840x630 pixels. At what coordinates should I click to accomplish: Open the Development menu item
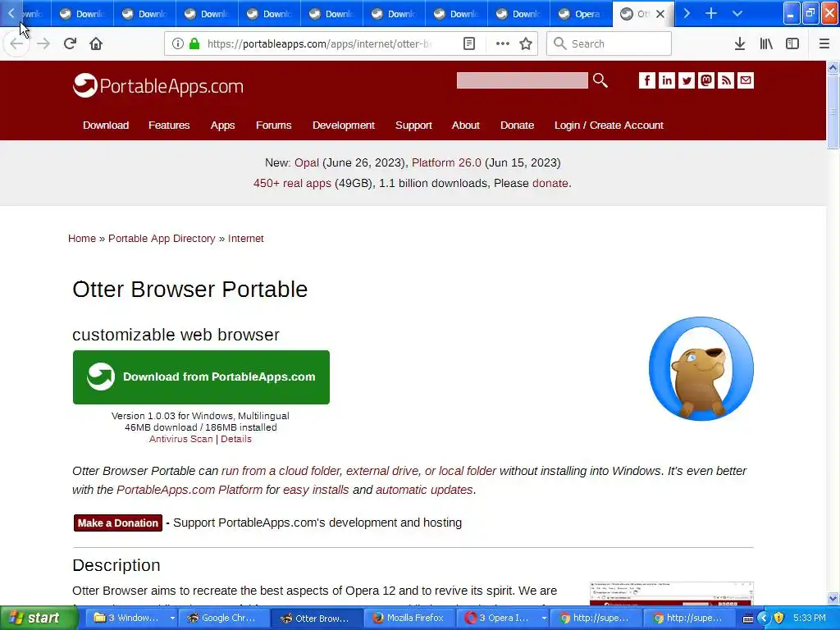[x=344, y=126]
